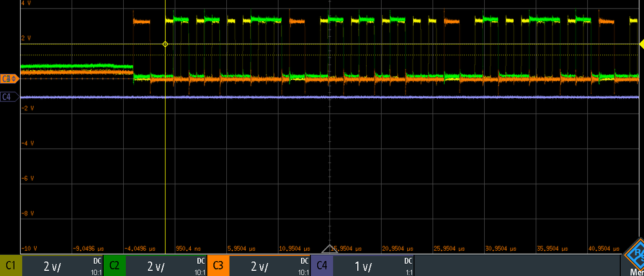Click the -4 V vertical scale label
Image resolution: width=644 pixels, height=276 pixels.
click(27, 143)
